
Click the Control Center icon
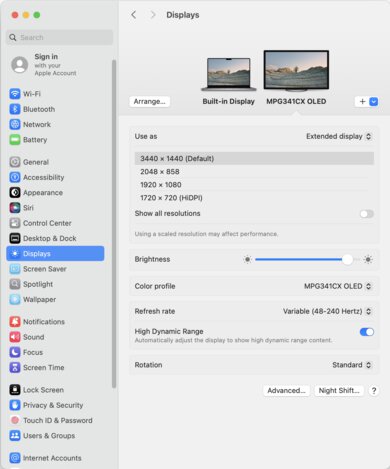(x=15, y=223)
